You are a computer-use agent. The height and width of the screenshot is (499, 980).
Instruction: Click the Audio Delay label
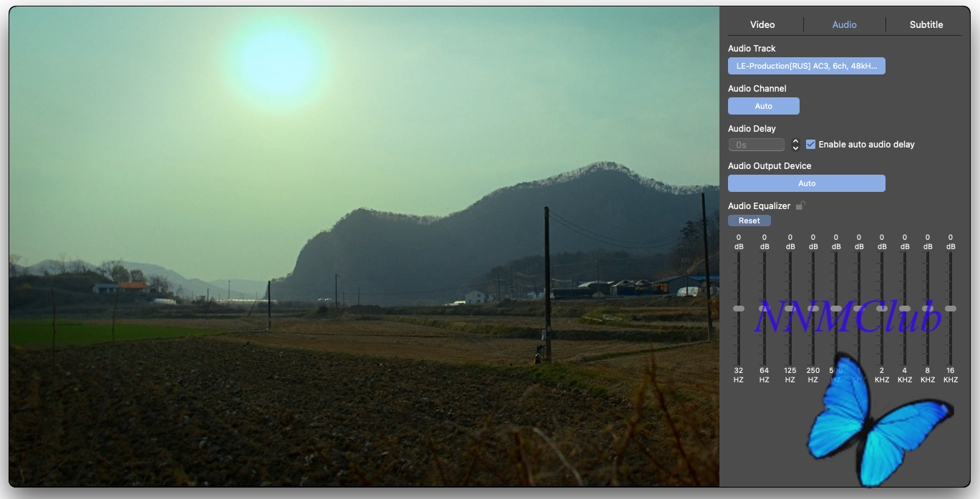coord(752,129)
